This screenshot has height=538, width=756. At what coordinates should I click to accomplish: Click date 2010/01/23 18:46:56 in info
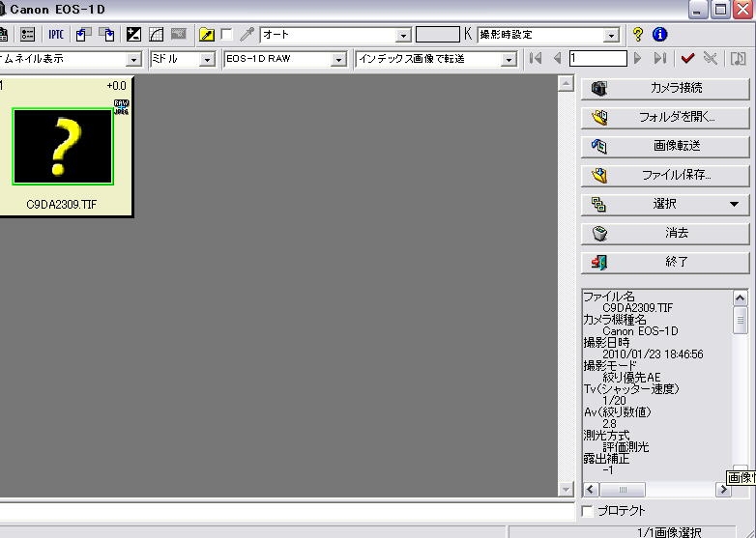pos(653,354)
